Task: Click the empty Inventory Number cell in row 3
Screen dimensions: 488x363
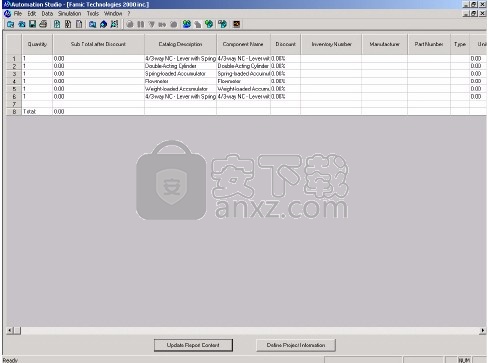Action: tap(331, 74)
